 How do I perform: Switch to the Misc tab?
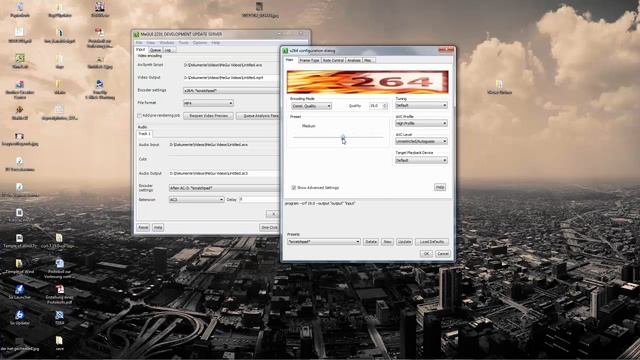tap(368, 60)
